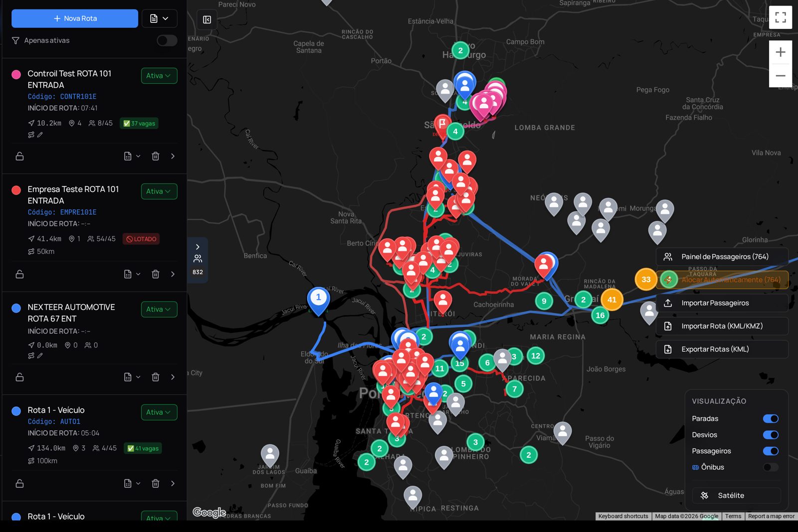Click red color dot of Empresa Teste route
Viewport: 798px width, 532px height.
point(16,190)
